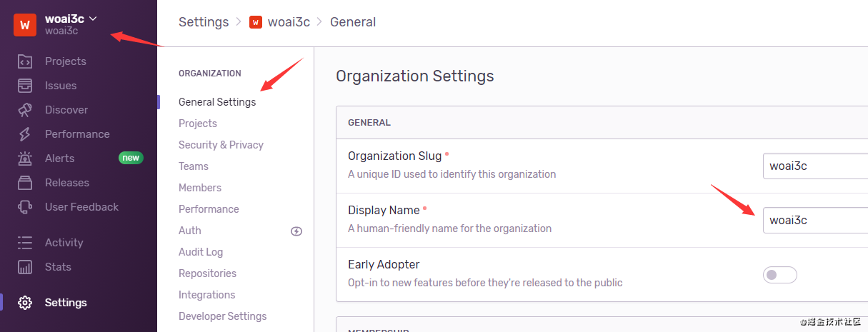868x332 pixels.
Task: Click the Discover telescope icon
Action: (x=25, y=110)
